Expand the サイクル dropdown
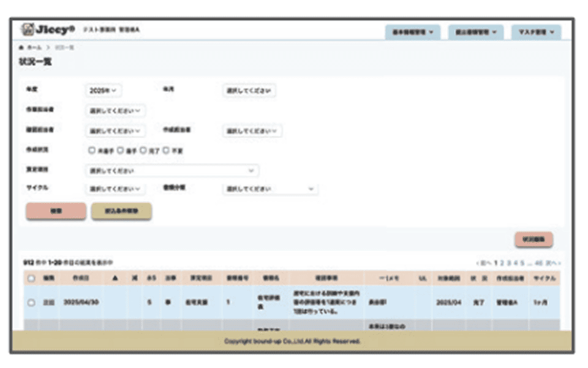The image size is (588, 368). (x=115, y=189)
